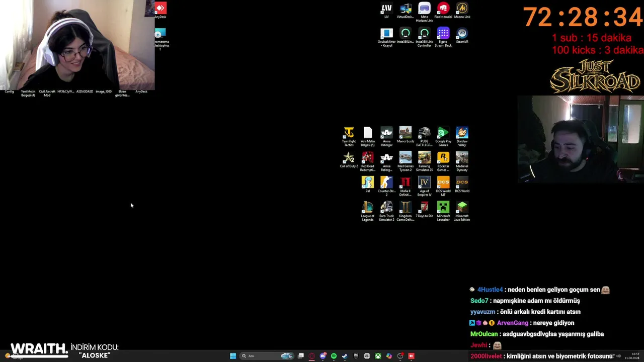Image resolution: width=644 pixels, height=362 pixels.
Task: Select the Medieval Dynasty icon
Action: click(462, 161)
